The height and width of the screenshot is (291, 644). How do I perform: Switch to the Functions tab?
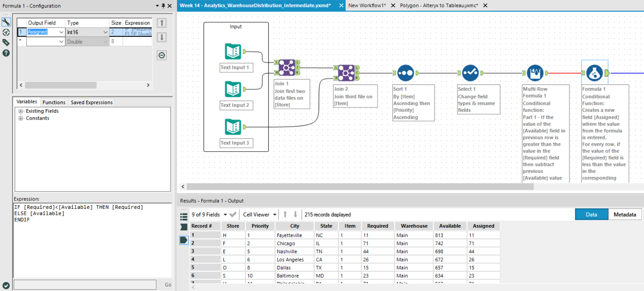point(54,102)
